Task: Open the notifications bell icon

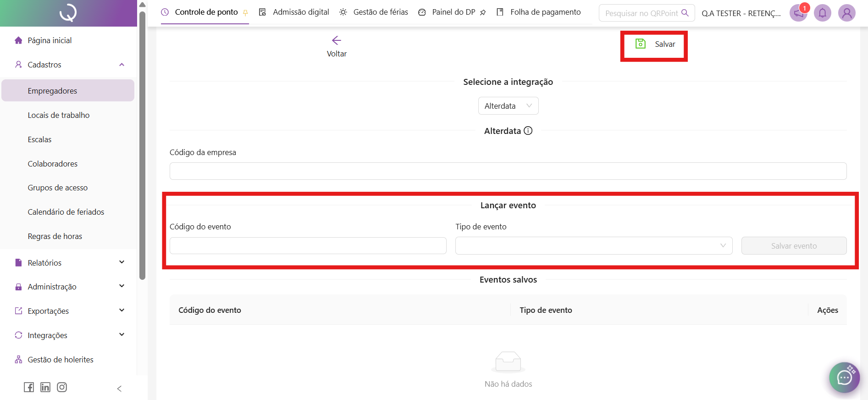Action: point(823,13)
